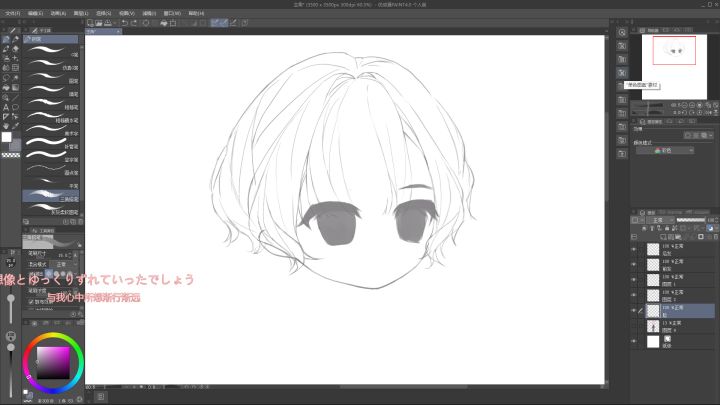
Task: Toggle visibility of the selected highlighted layer
Action: point(634,311)
